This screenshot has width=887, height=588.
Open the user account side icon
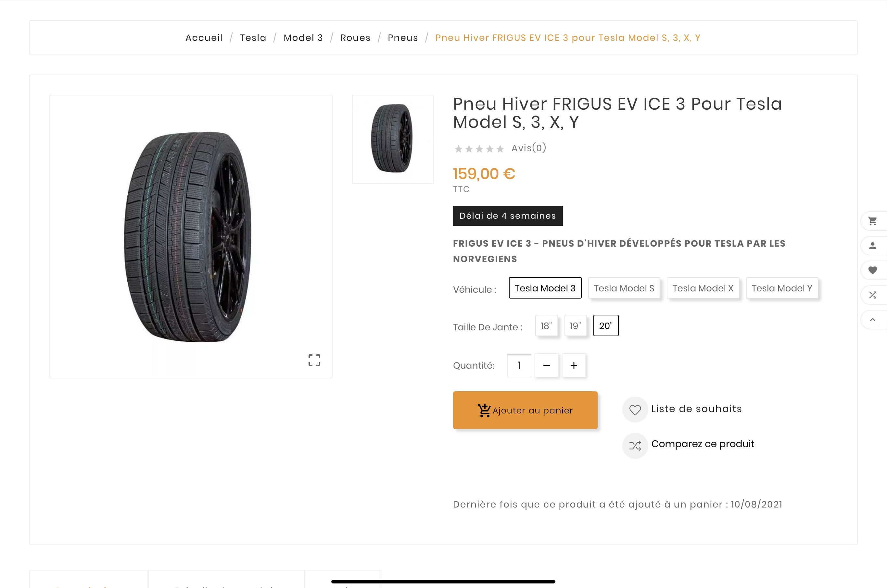coord(873,246)
